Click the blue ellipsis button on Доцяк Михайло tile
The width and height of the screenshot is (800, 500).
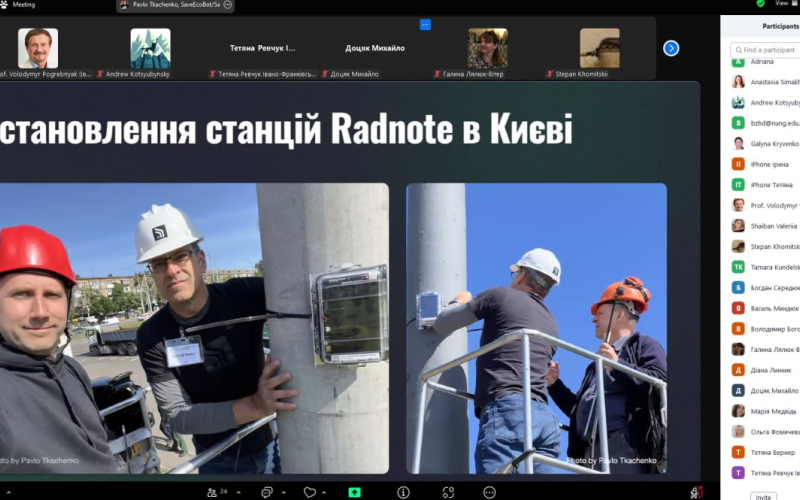[x=425, y=24]
